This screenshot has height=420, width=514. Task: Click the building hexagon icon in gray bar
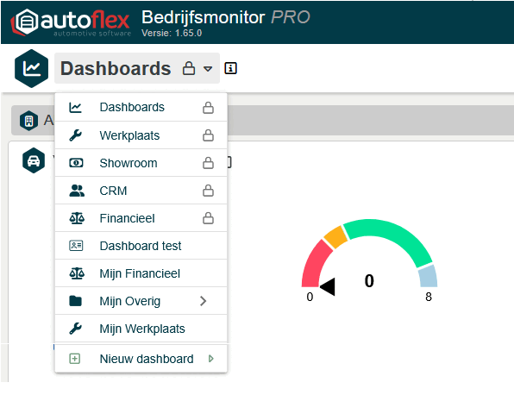click(x=28, y=121)
